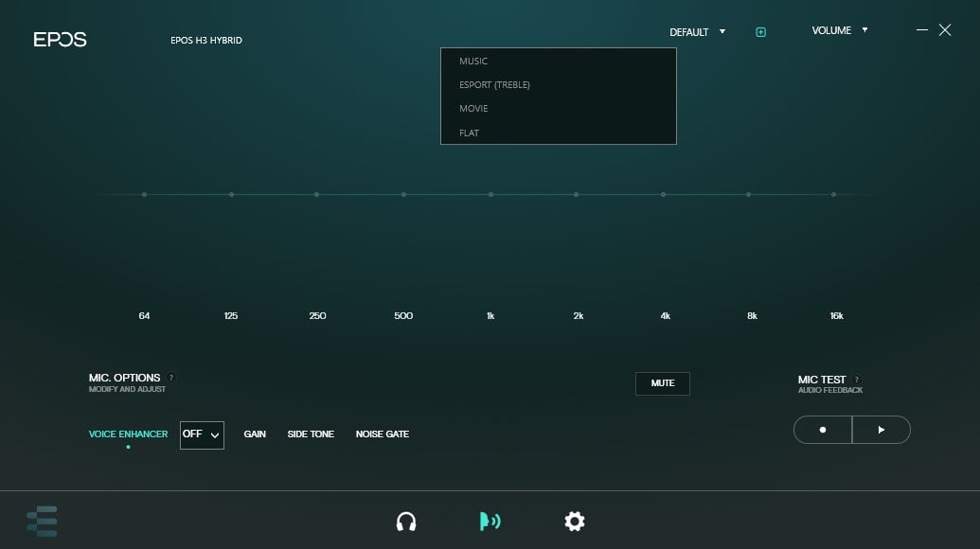This screenshot has width=980, height=549.
Task: Open the headphone playback settings icon
Action: pyautogui.click(x=406, y=522)
